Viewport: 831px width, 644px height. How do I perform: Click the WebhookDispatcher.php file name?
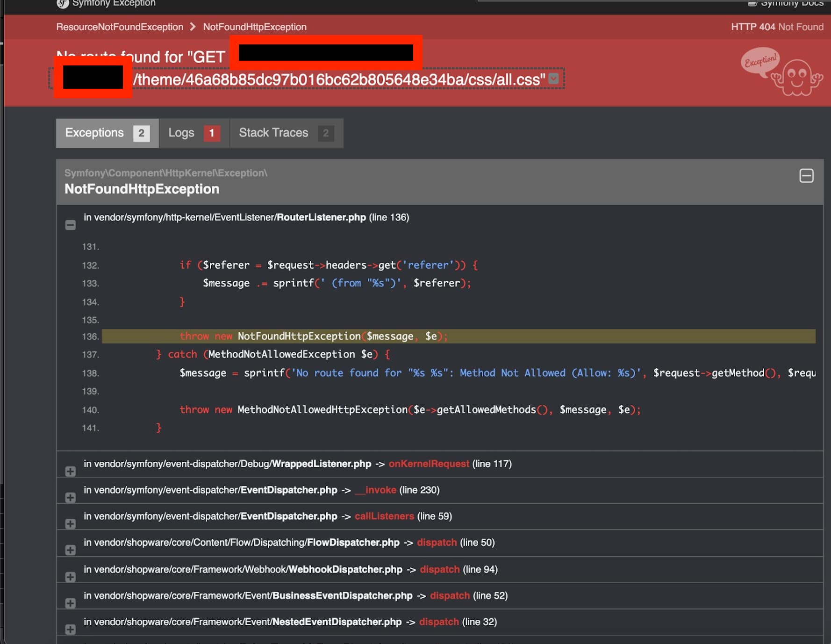coord(345,569)
